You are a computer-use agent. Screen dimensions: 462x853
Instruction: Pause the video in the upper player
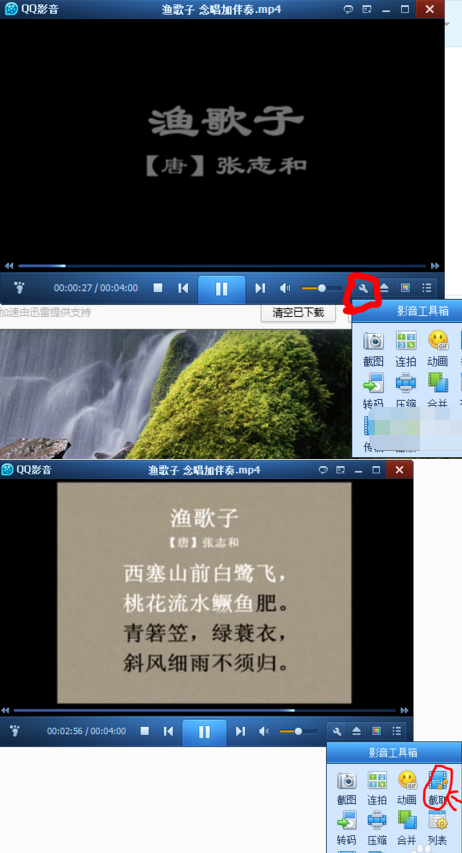pos(221,289)
